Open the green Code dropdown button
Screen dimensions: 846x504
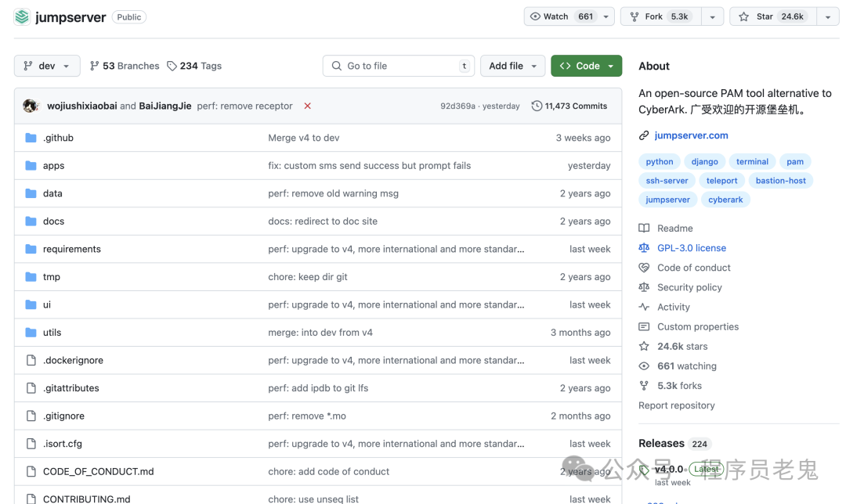(x=587, y=66)
